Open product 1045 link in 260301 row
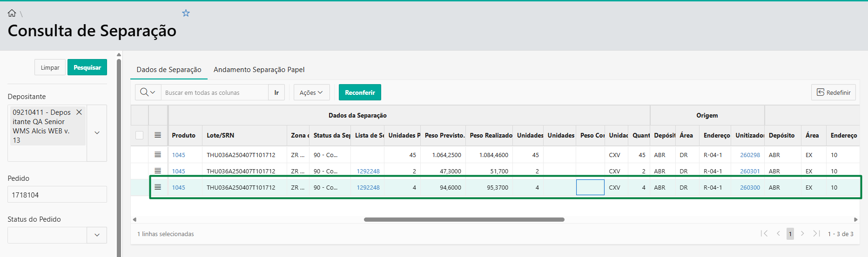This screenshot has width=868, height=257. click(179, 171)
